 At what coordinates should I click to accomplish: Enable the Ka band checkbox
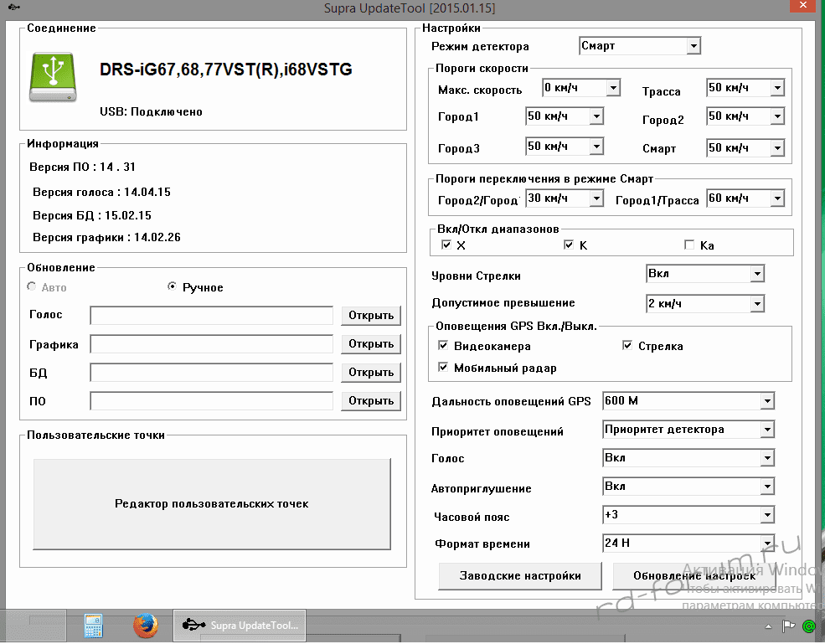(x=689, y=245)
